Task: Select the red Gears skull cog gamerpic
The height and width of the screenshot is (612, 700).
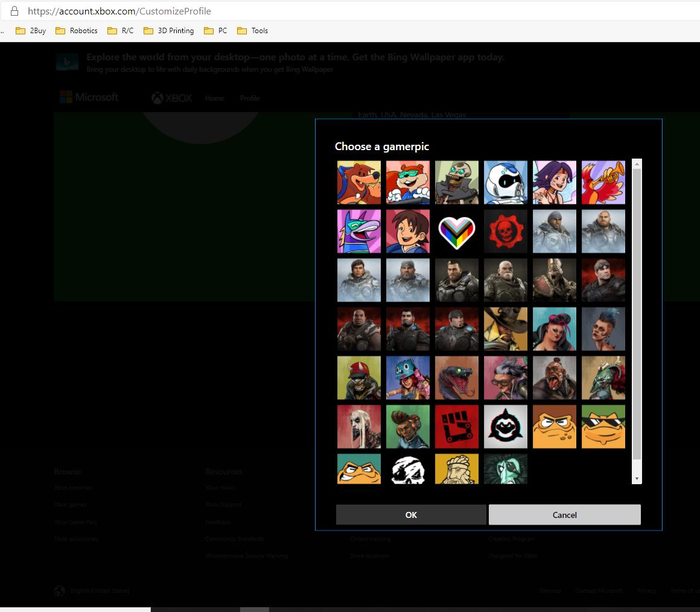Action: pyautogui.click(x=505, y=232)
